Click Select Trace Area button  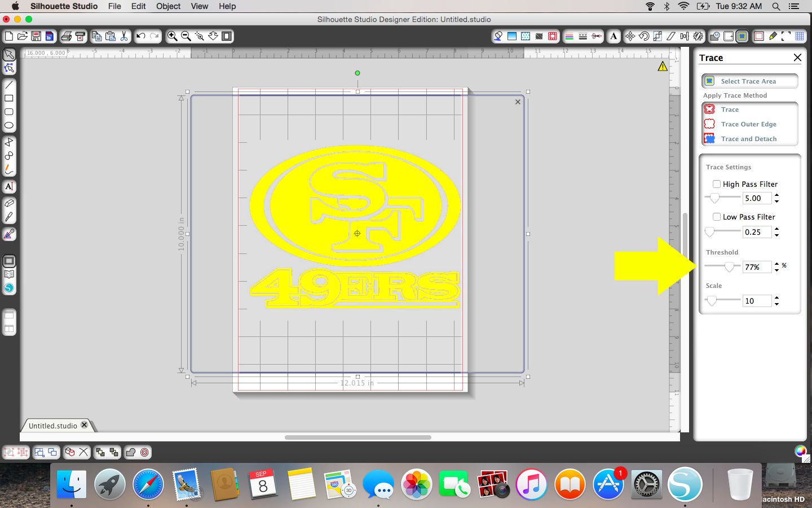tap(750, 81)
